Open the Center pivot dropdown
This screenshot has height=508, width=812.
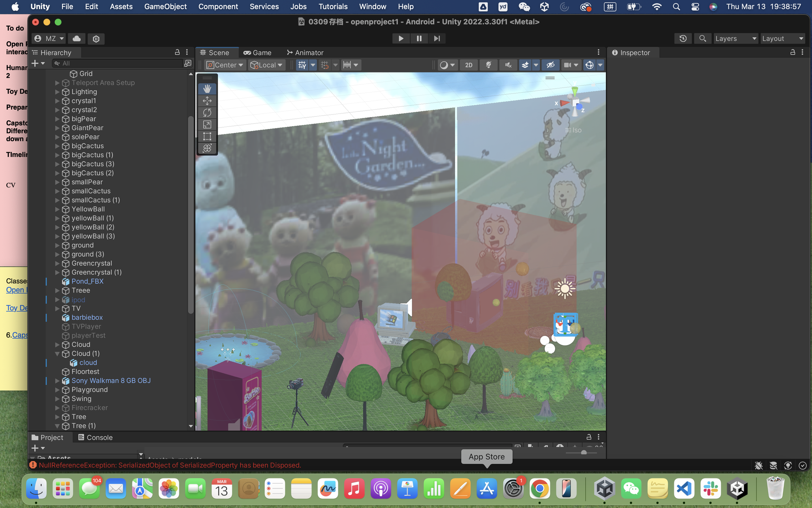tap(225, 65)
